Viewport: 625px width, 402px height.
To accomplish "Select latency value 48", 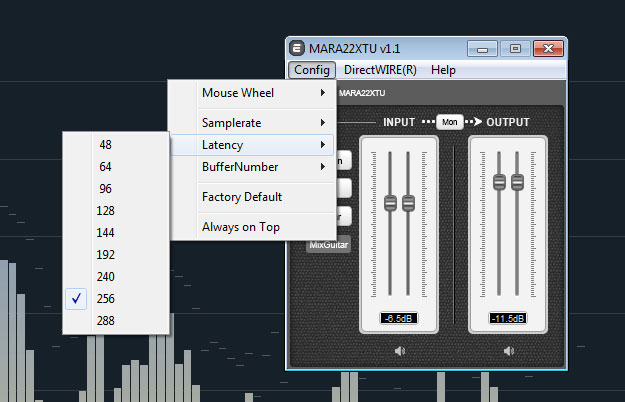I will tap(116, 145).
